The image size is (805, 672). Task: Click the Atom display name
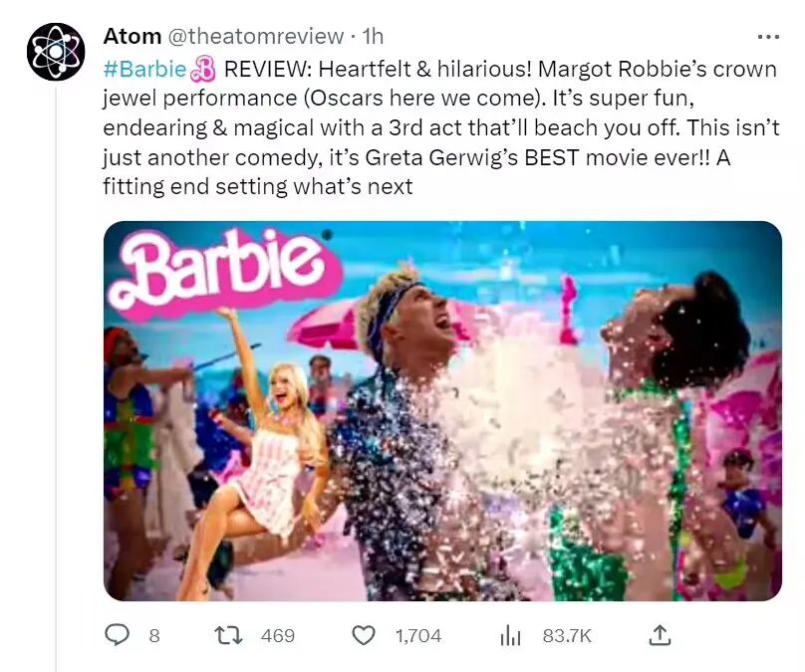(x=132, y=37)
